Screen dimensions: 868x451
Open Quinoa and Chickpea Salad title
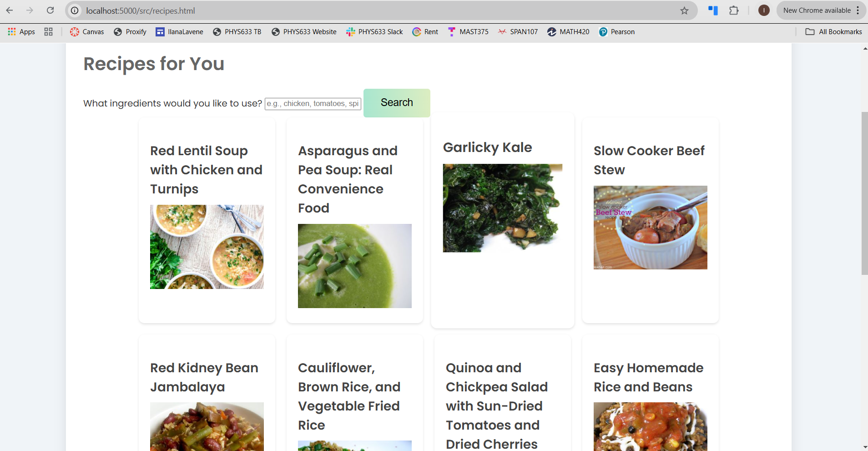coord(497,405)
